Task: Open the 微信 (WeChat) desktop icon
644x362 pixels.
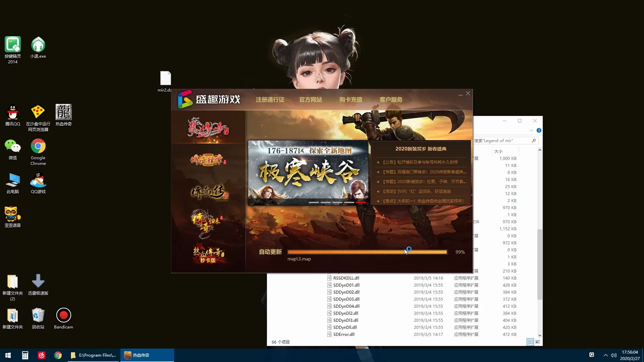Action: (x=13, y=149)
